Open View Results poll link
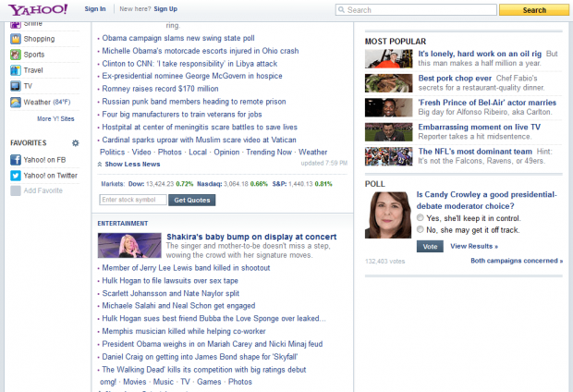This screenshot has height=392, width=573. pyautogui.click(x=474, y=246)
